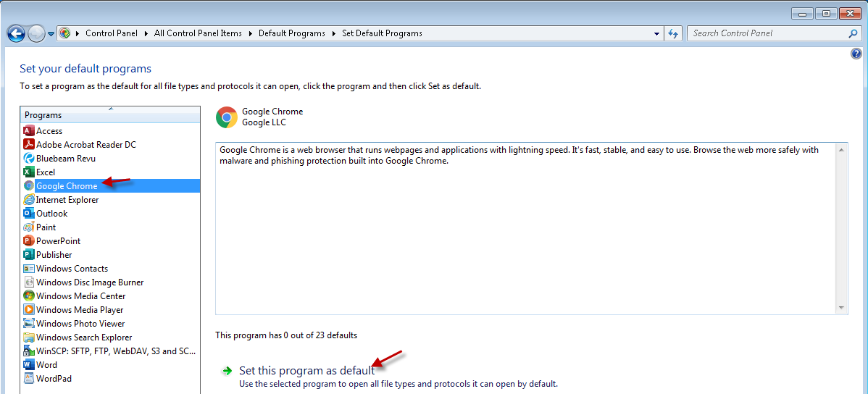868x394 pixels.
Task: Go to Control Panel breadcrumb
Action: point(112,33)
